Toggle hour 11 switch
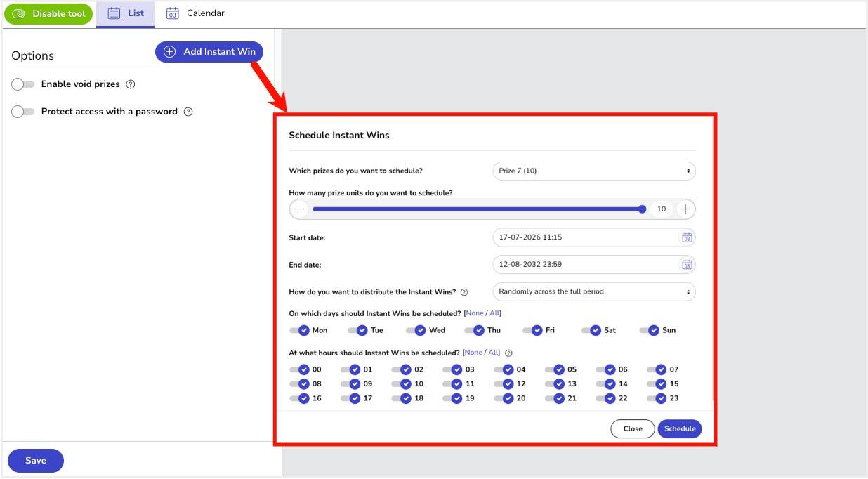 (x=452, y=384)
